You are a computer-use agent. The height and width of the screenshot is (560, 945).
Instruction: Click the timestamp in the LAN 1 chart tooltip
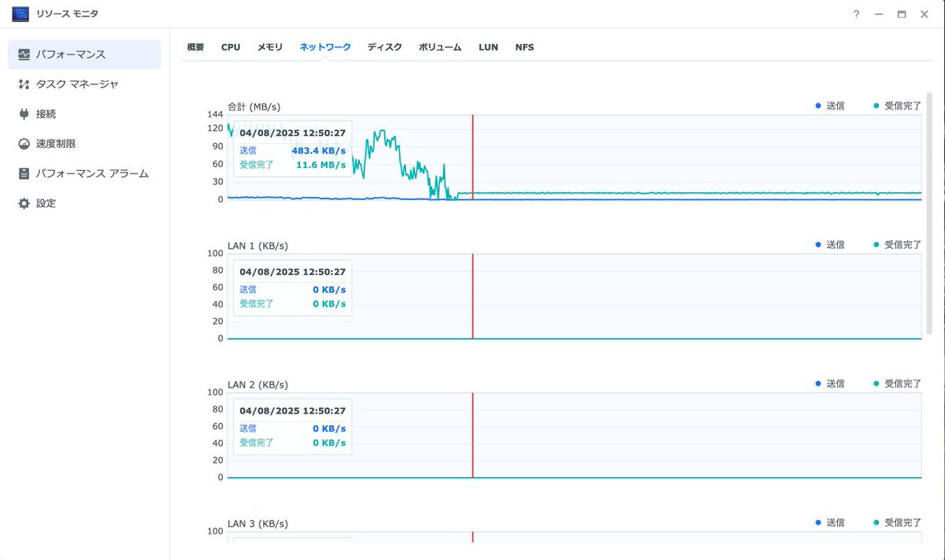[x=293, y=272]
